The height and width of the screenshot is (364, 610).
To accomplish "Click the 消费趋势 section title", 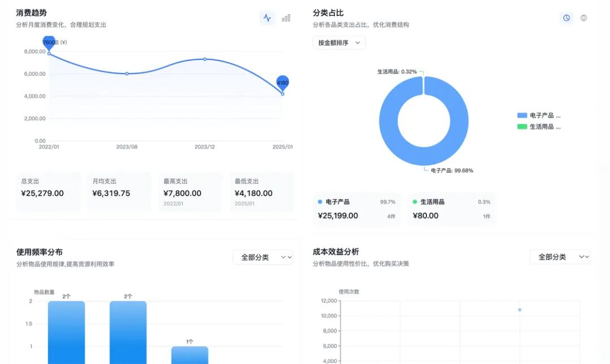I will (32, 13).
